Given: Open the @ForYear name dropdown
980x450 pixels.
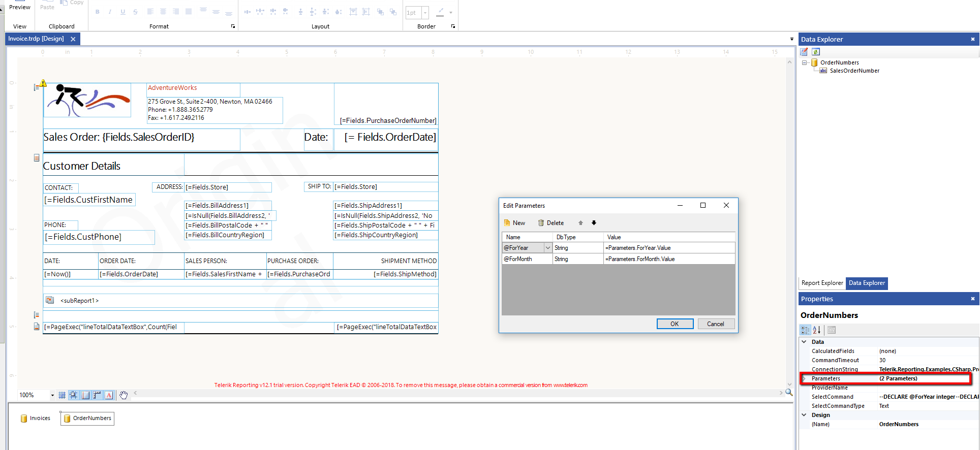Looking at the screenshot, I should [547, 248].
